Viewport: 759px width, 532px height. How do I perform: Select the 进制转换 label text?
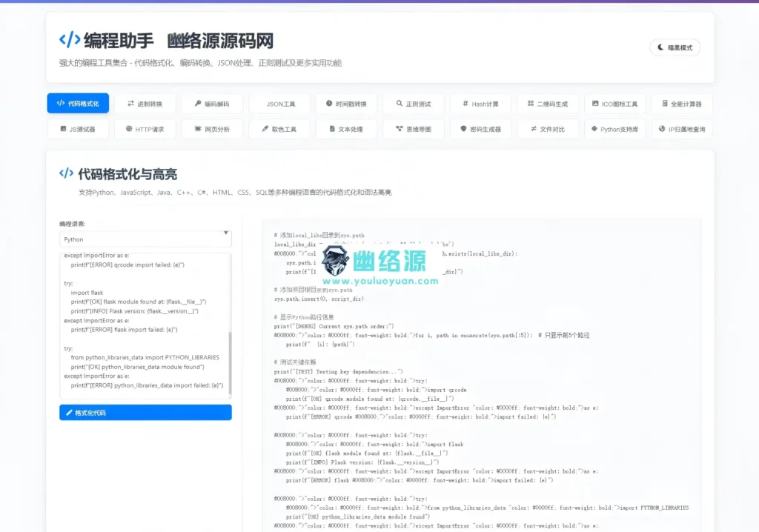[x=150, y=104]
